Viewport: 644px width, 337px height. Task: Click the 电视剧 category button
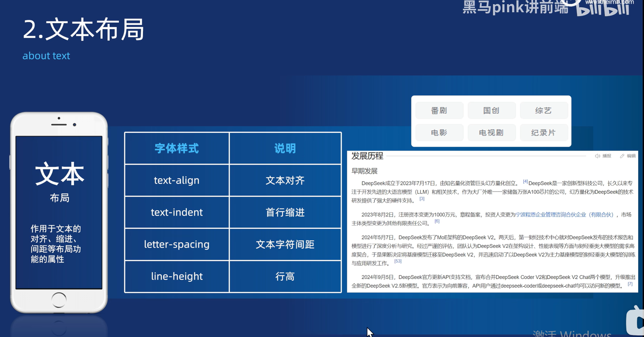tap(491, 132)
